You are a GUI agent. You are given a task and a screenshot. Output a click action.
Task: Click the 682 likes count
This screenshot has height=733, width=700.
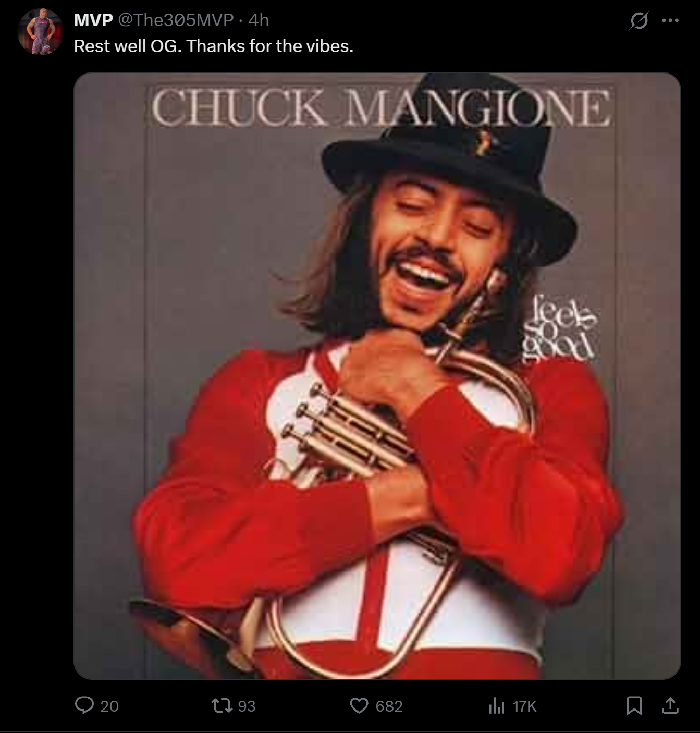click(x=389, y=706)
